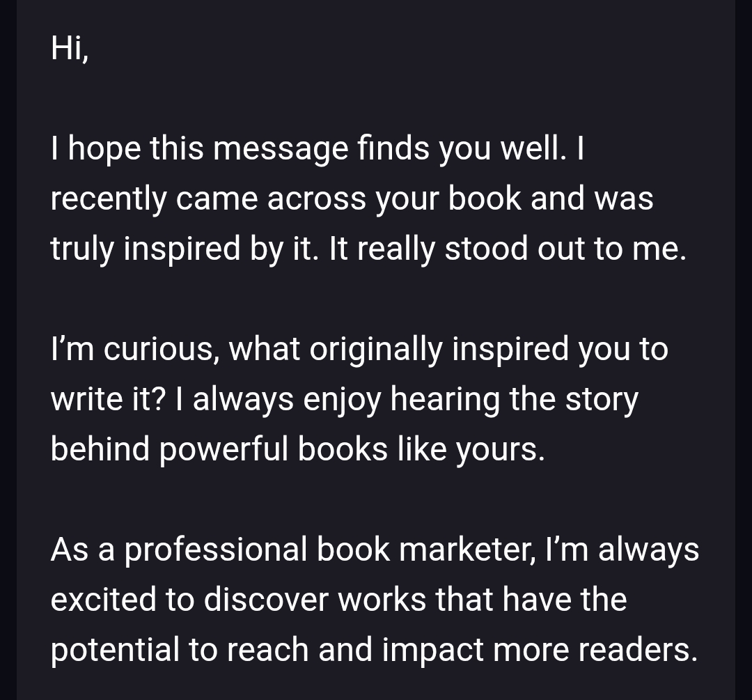Click the word "yours." ending the second paragraph
The image size is (752, 700).
point(500,450)
